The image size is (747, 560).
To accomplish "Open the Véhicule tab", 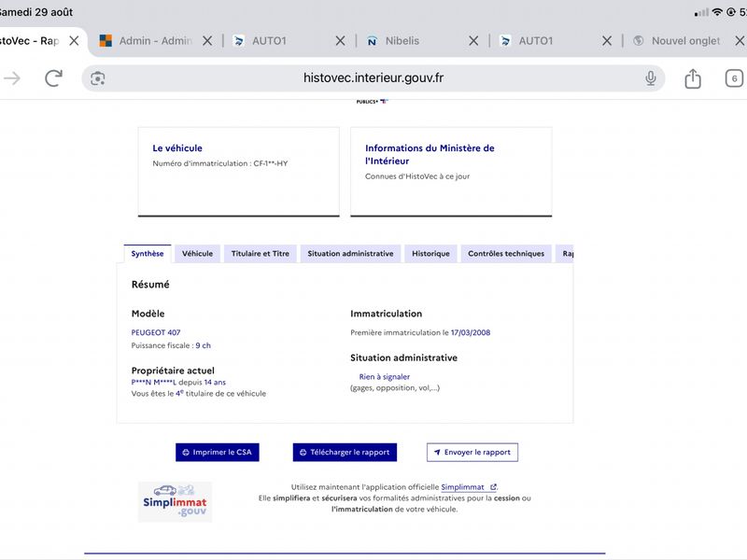I will point(197,253).
